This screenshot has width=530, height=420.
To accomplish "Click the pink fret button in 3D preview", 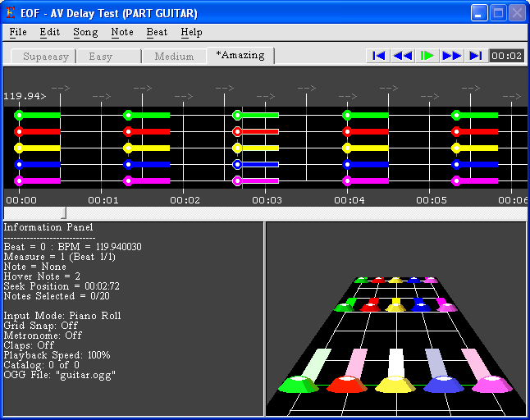I will pyautogui.click(x=492, y=383).
